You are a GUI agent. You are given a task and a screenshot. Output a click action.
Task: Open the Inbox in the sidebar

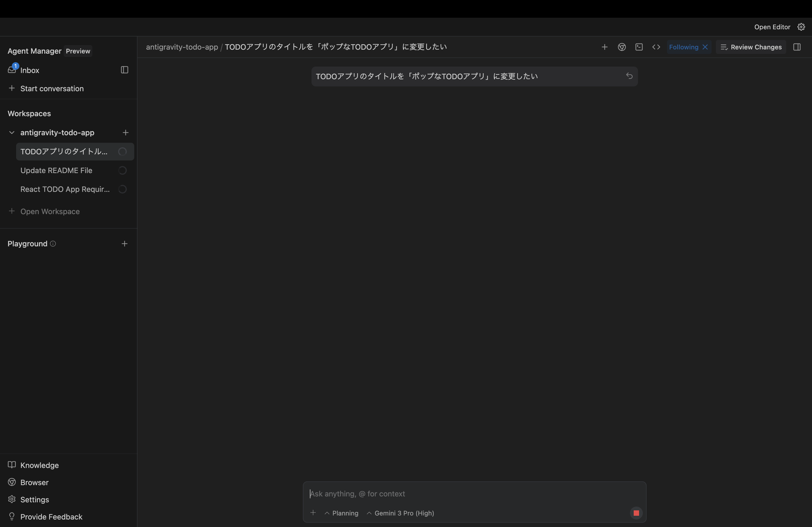(x=29, y=70)
